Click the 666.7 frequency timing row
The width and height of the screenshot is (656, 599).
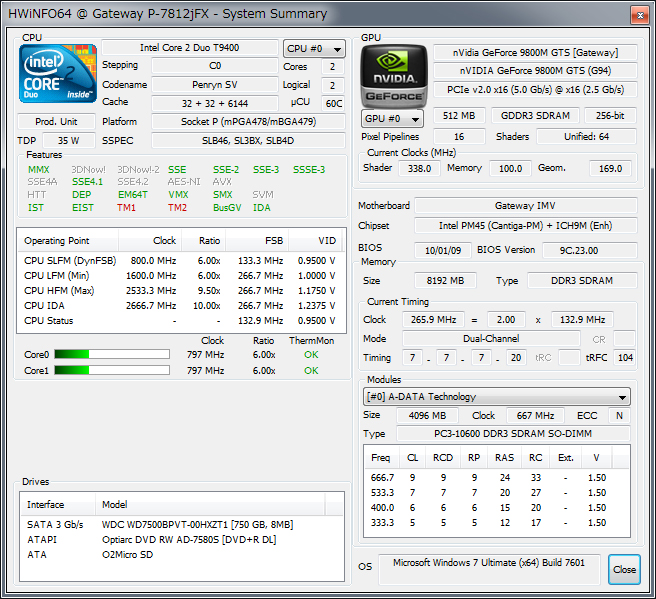point(497,478)
